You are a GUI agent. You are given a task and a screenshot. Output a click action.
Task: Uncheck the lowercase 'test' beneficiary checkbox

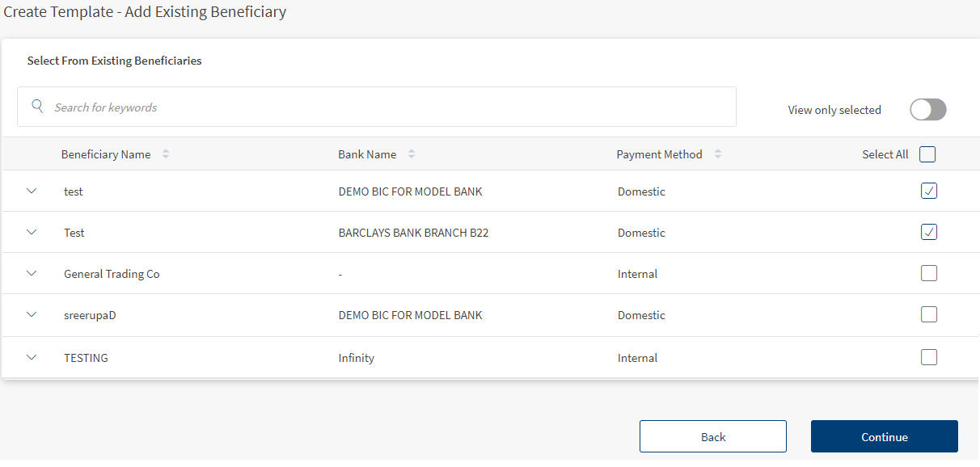point(929,191)
